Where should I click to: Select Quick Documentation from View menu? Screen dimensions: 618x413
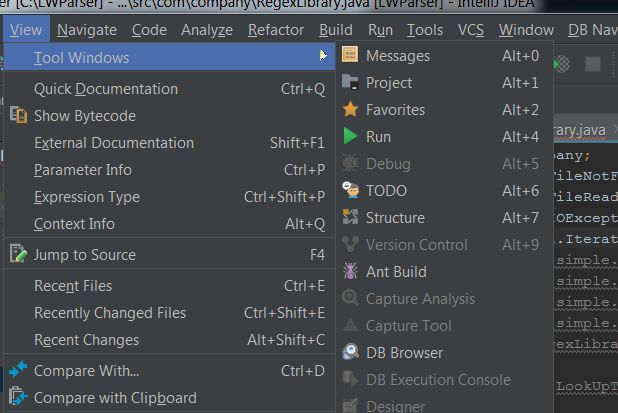pyautogui.click(x=106, y=89)
